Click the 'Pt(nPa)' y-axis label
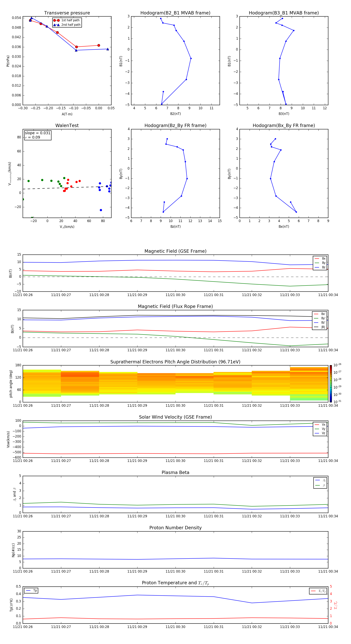The height and width of the screenshot is (644, 351). pyautogui.click(x=8, y=61)
